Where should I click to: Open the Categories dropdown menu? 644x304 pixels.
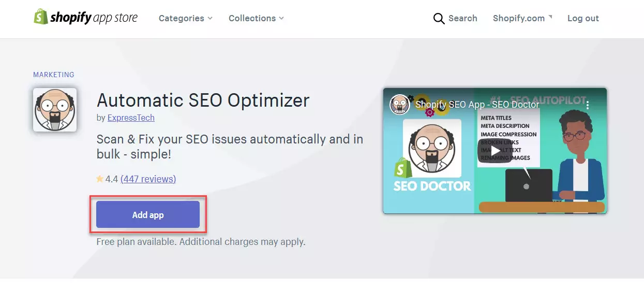click(x=186, y=18)
